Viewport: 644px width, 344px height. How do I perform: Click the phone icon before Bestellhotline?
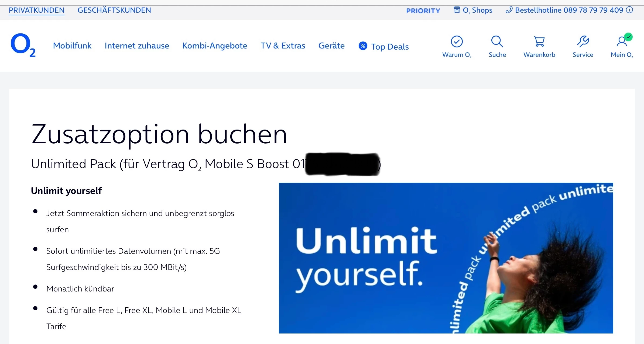[509, 10]
